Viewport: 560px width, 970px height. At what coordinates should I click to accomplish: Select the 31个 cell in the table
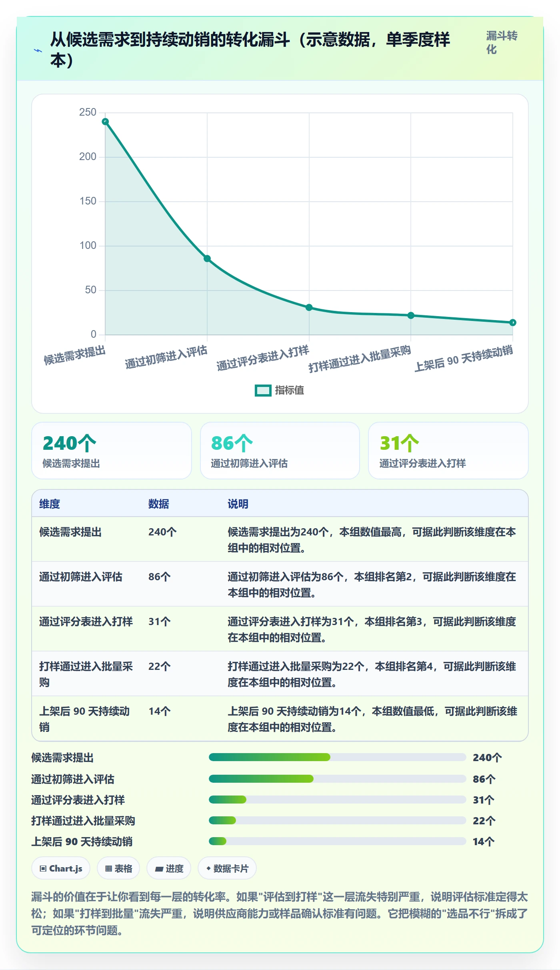[x=160, y=621]
